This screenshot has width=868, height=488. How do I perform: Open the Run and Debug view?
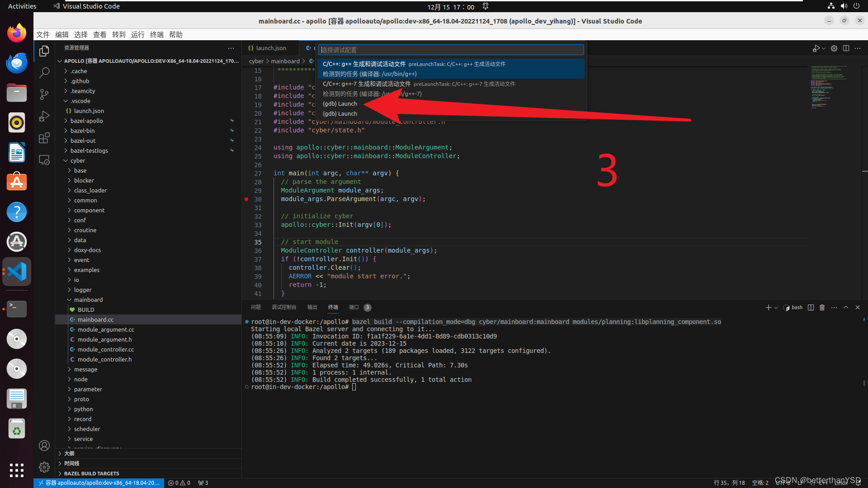[44, 116]
